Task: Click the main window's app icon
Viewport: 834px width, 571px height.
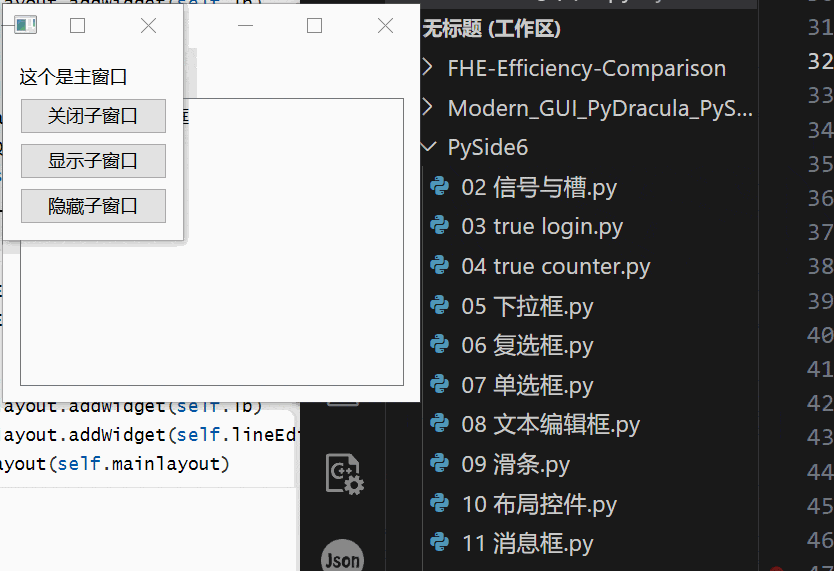Action: (x=25, y=26)
